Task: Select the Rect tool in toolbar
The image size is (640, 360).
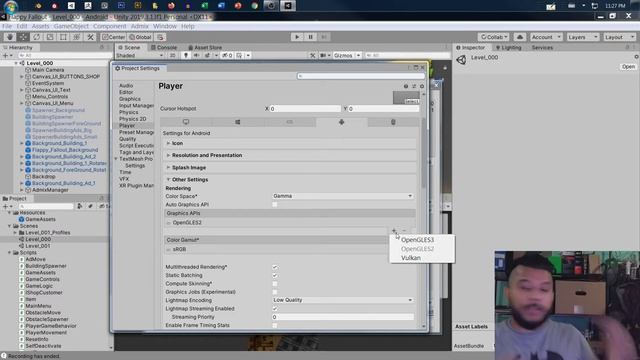Action: [x=63, y=37]
